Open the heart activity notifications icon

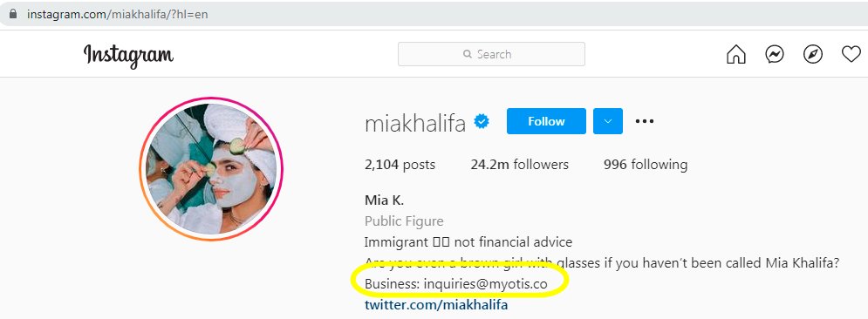coord(851,54)
